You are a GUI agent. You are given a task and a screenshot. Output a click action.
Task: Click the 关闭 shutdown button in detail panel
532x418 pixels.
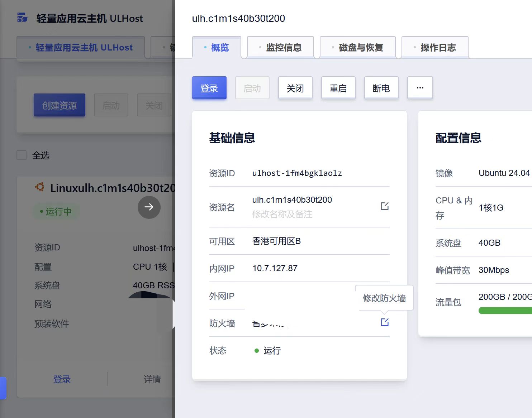pos(295,88)
